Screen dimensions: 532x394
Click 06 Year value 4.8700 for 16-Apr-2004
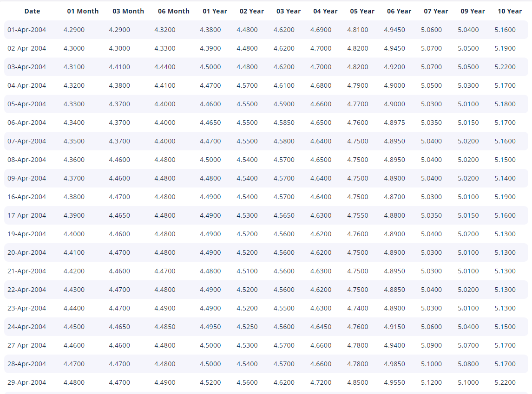pos(394,197)
